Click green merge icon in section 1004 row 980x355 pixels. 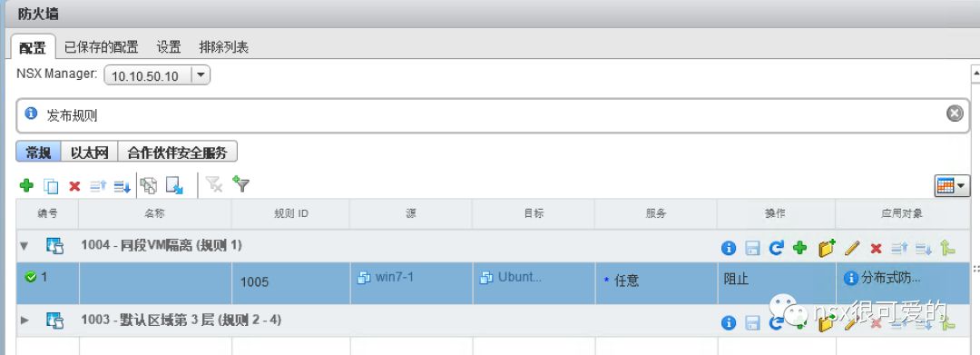point(947,248)
